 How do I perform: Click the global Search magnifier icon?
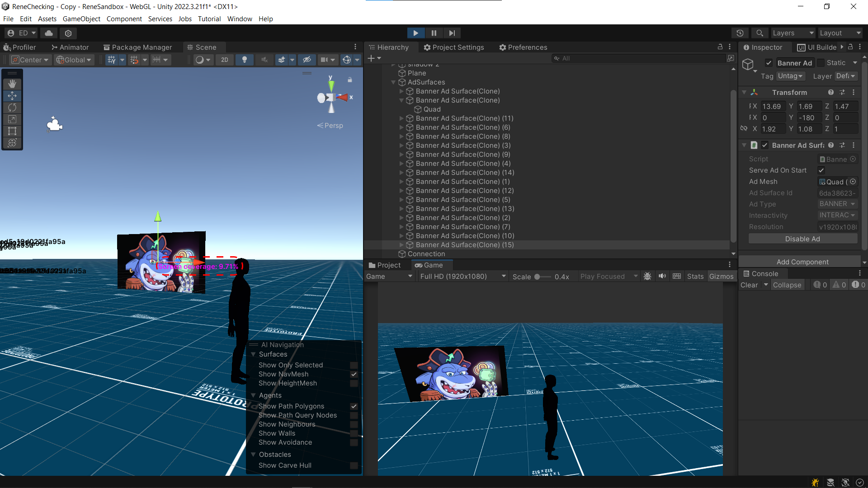click(x=759, y=33)
